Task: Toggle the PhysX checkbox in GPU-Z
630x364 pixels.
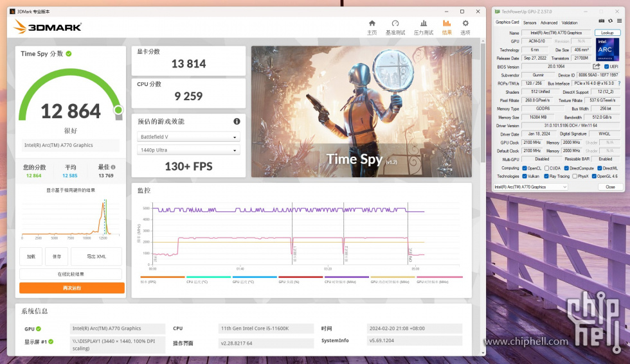Action: point(575,176)
